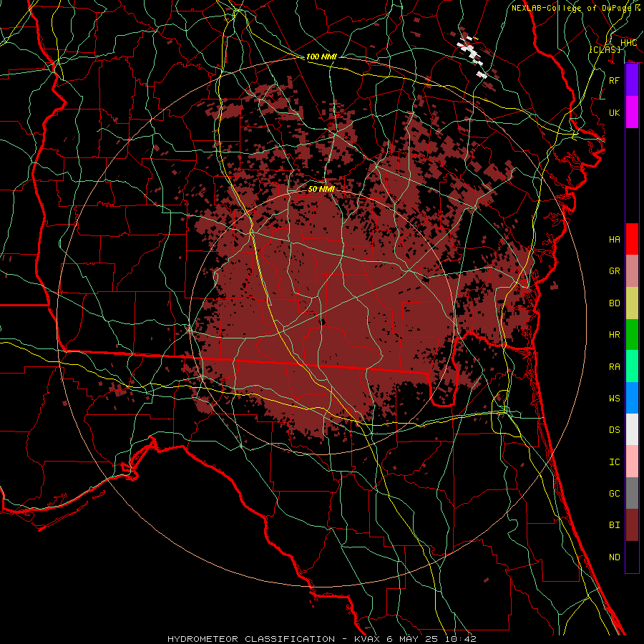Click the Hydrometeor Classification KVAX caption

[x=322, y=639]
